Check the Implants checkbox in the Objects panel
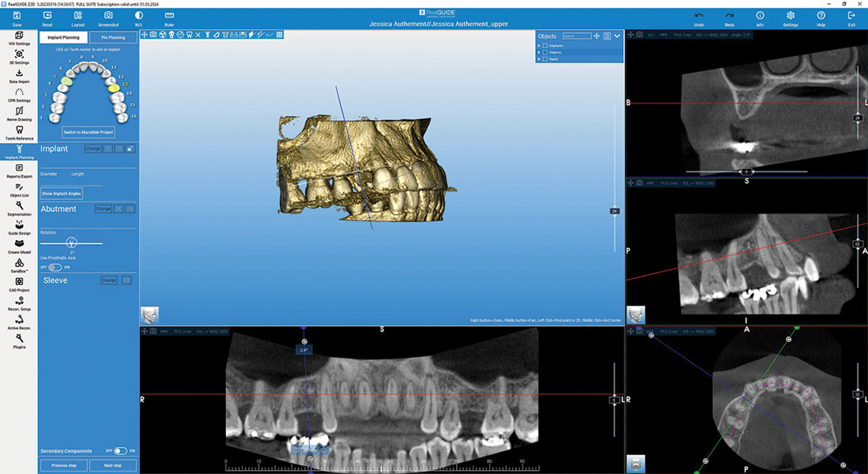Viewport: 868px width, 474px height. pos(545,46)
